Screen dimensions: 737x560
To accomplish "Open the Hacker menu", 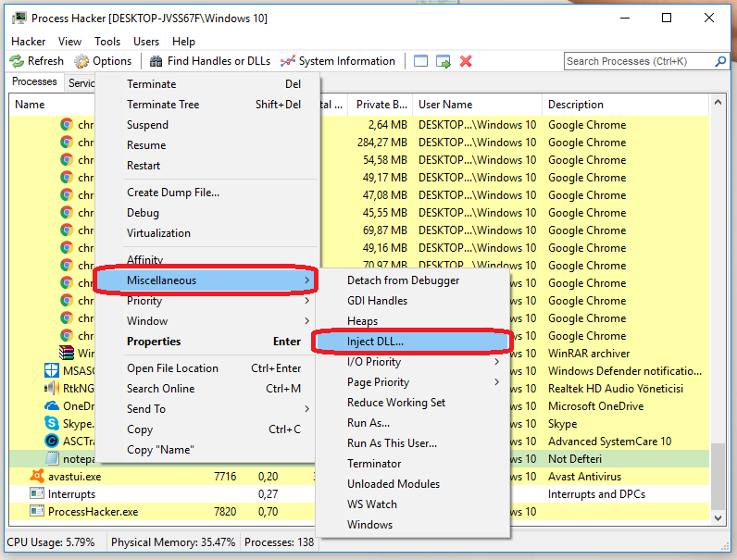I will [x=28, y=42].
